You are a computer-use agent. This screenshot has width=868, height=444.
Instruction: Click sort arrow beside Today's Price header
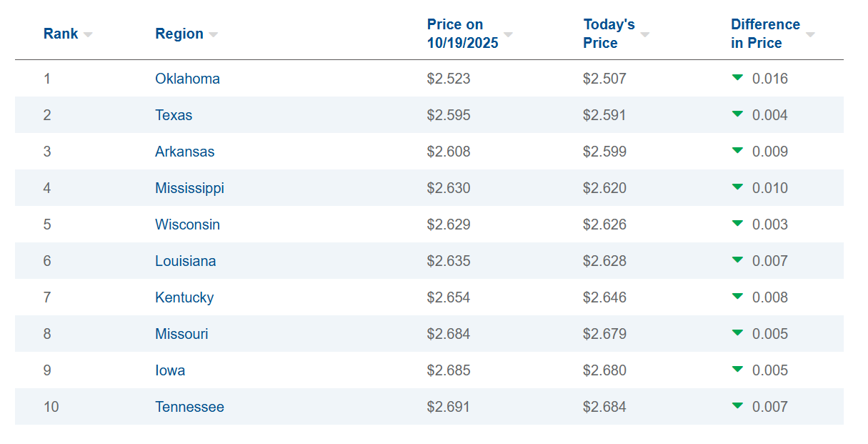point(644,34)
